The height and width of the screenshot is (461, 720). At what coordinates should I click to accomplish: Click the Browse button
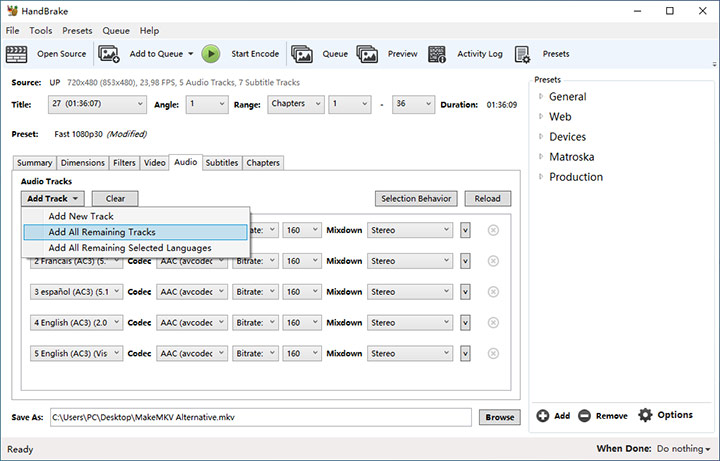499,417
